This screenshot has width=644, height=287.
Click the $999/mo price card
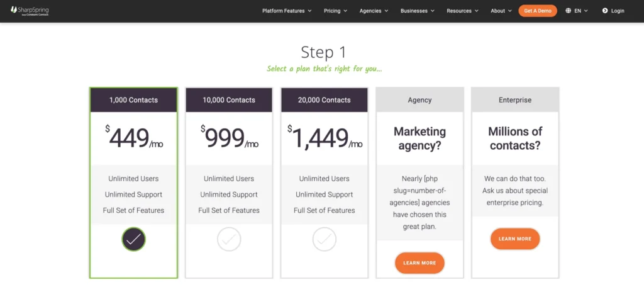point(229,138)
